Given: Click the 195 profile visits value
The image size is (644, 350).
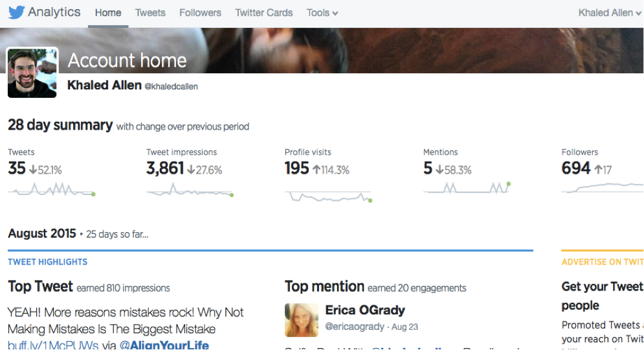Looking at the screenshot, I should coord(296,169).
